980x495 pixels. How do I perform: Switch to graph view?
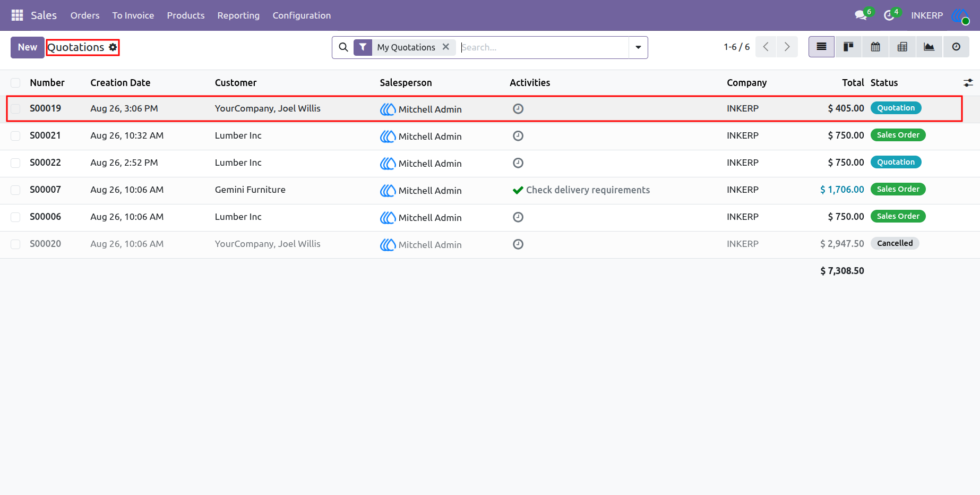pyautogui.click(x=929, y=47)
